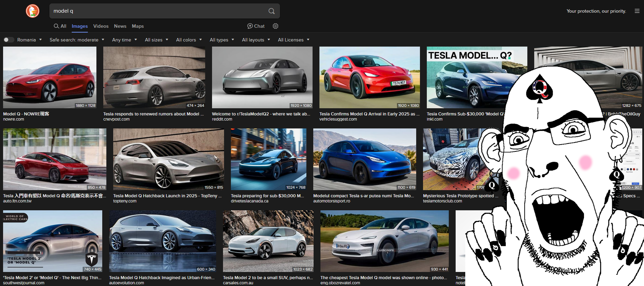644x286 pixels.
Task: Open the Any time filter dropdown
Action: (125, 40)
